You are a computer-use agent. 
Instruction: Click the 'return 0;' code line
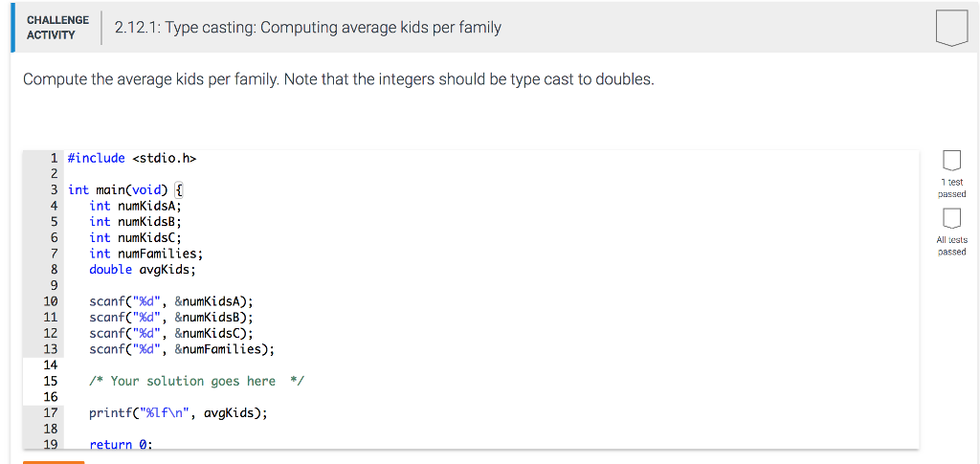click(121, 444)
